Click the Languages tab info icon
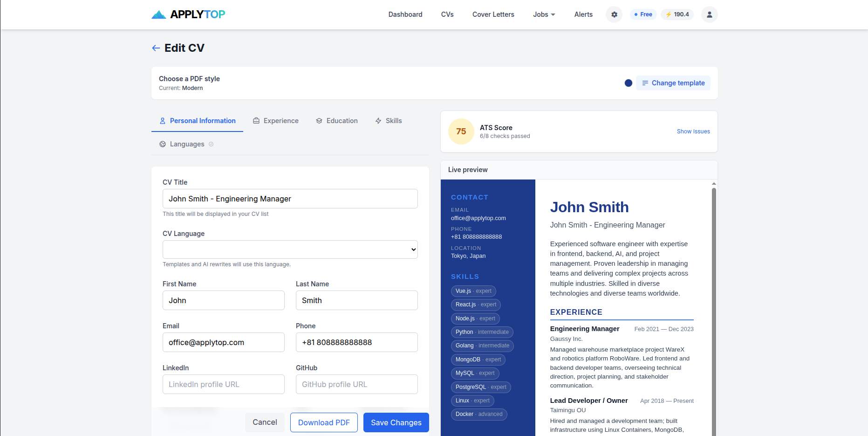Screen dimensions: 868x436 211,144
